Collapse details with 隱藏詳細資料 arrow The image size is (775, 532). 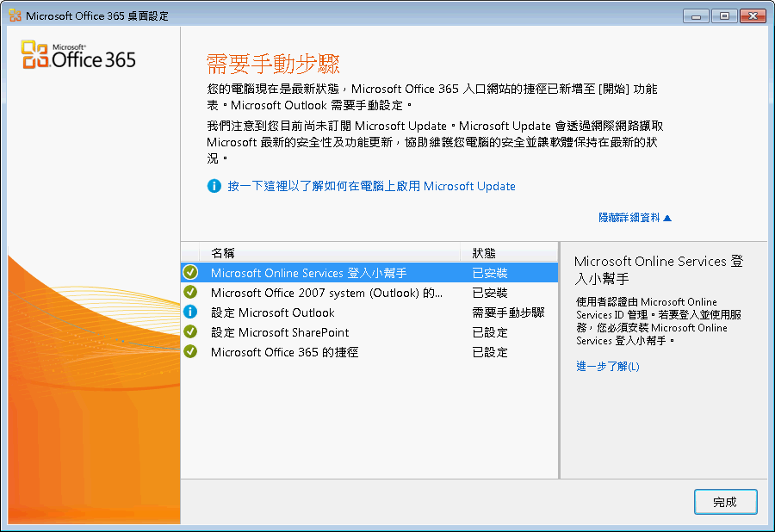coord(635,218)
